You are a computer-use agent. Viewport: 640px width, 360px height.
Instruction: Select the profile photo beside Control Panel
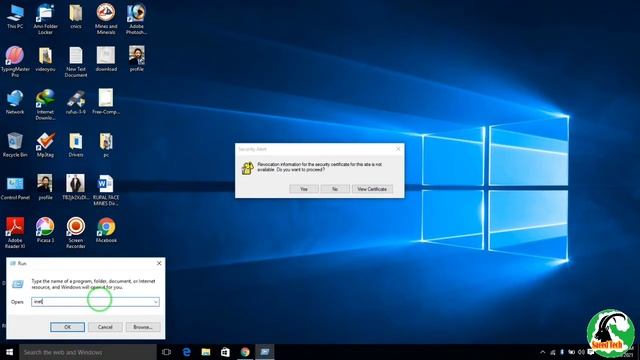(45, 188)
